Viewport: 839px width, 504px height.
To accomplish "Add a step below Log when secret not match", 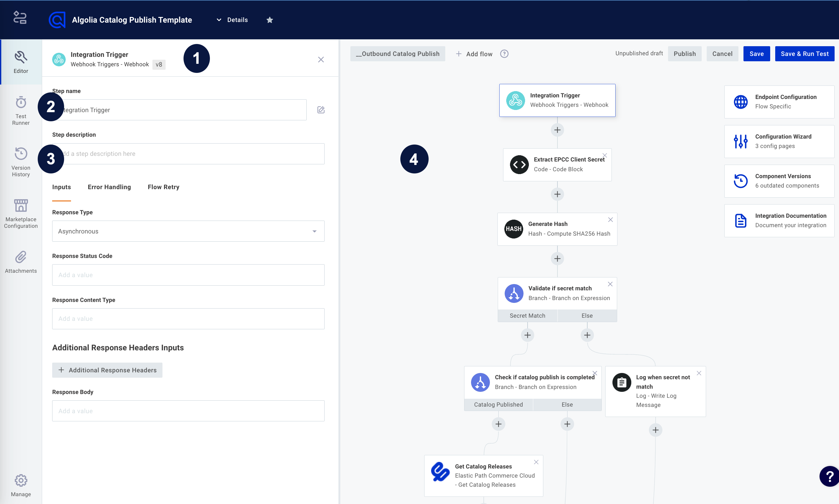I will [x=655, y=430].
